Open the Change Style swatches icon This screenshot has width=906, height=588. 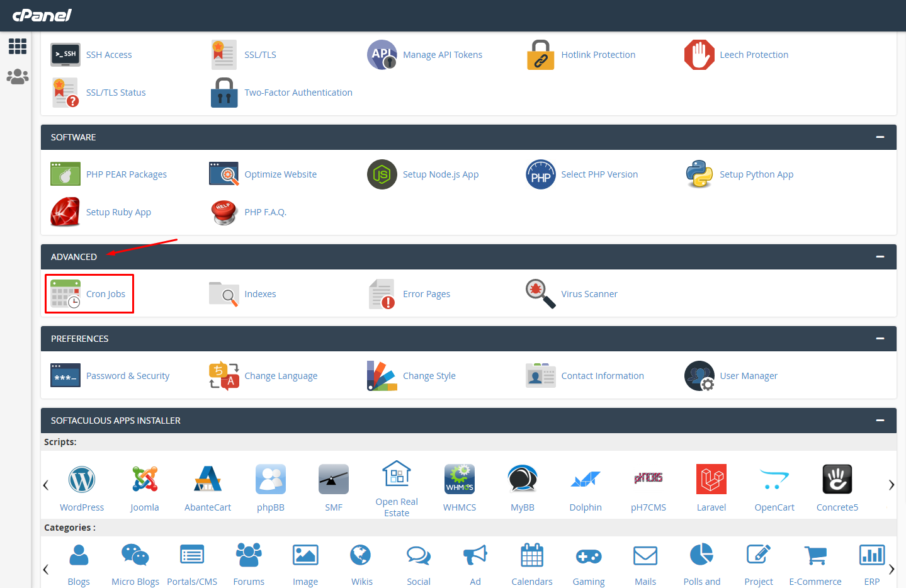pyautogui.click(x=382, y=376)
